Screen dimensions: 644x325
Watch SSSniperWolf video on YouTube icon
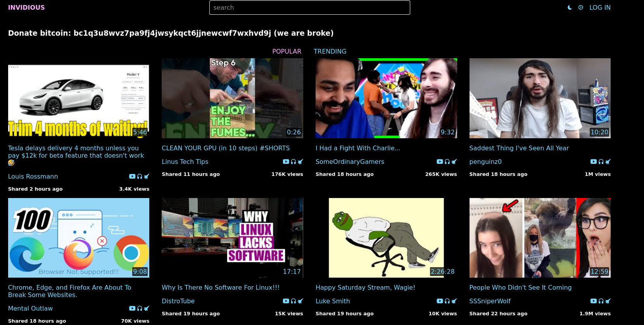click(593, 301)
